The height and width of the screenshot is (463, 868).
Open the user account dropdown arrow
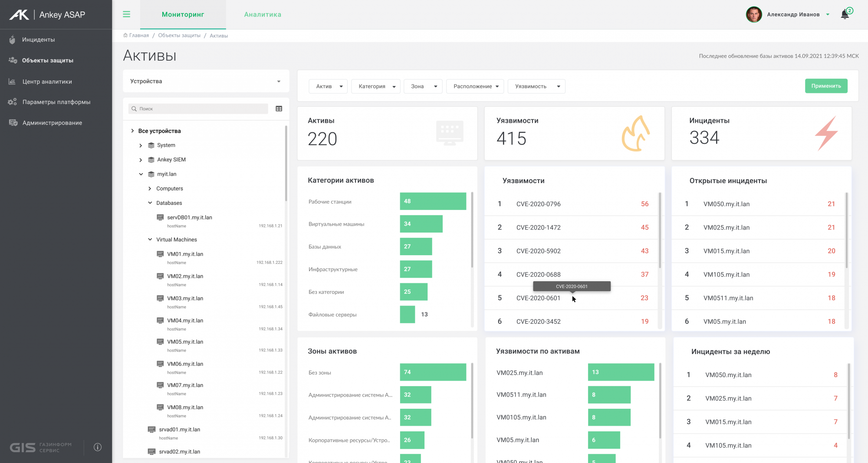[x=828, y=14]
